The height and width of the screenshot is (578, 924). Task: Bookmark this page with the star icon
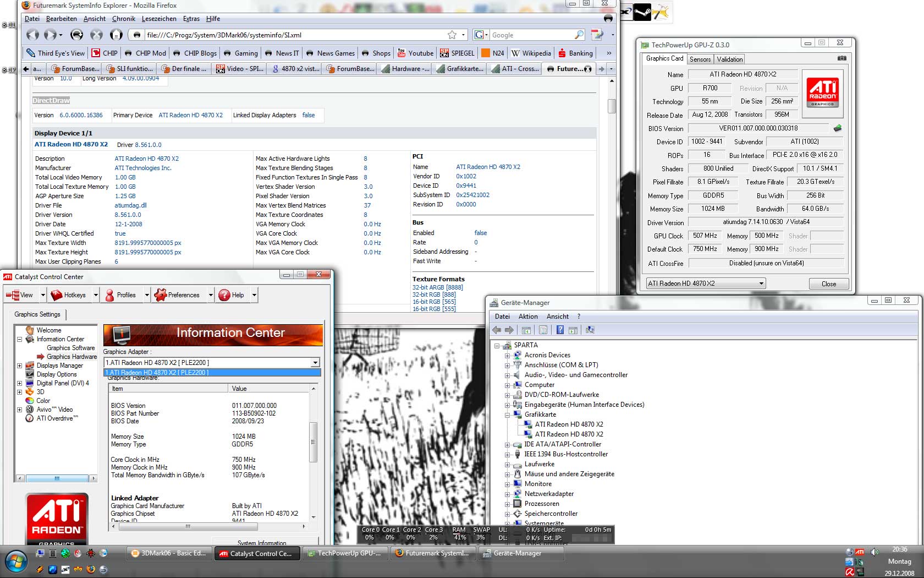[452, 35]
